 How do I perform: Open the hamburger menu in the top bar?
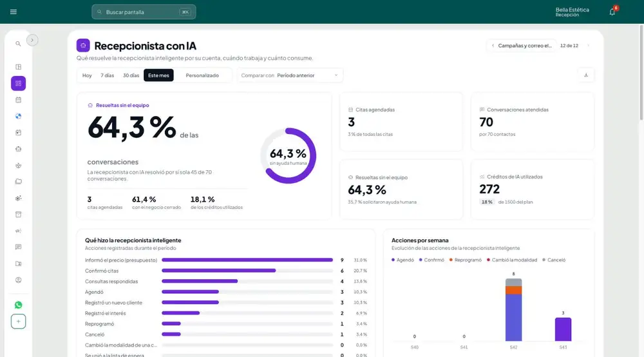13,12
